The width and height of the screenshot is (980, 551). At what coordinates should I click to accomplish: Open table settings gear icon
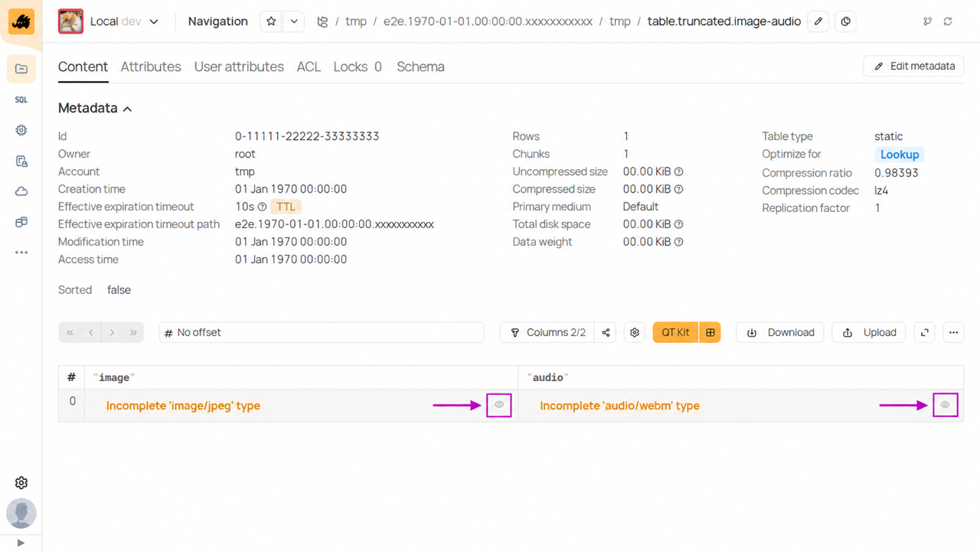[635, 332]
